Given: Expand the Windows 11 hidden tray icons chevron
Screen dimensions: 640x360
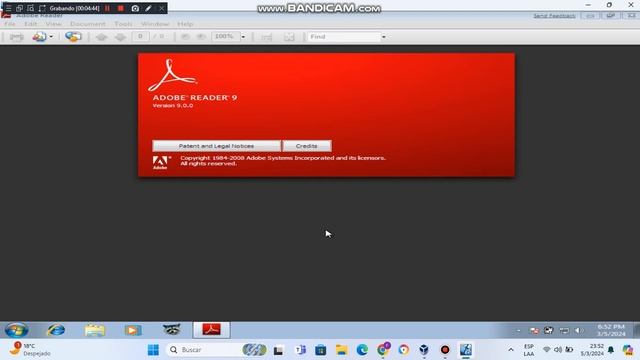Looking at the screenshot, I should (511, 350).
